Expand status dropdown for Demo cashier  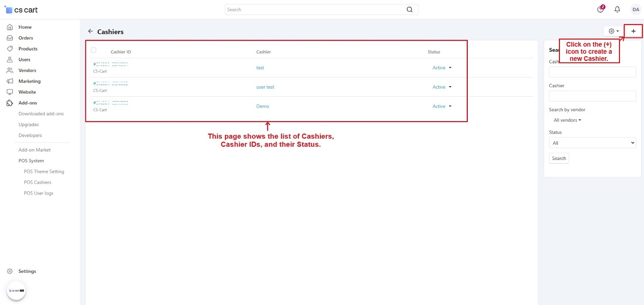click(442, 106)
